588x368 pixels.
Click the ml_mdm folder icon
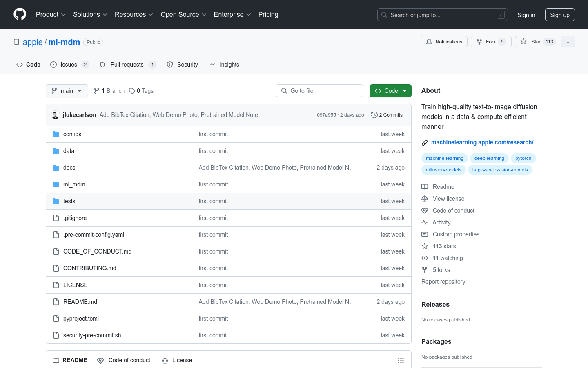(x=56, y=184)
